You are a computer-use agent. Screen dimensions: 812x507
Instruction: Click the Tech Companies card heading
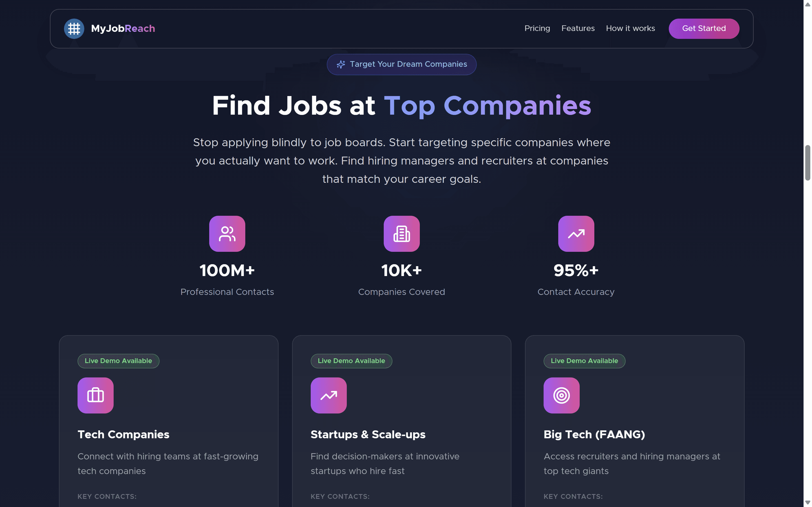click(x=123, y=434)
